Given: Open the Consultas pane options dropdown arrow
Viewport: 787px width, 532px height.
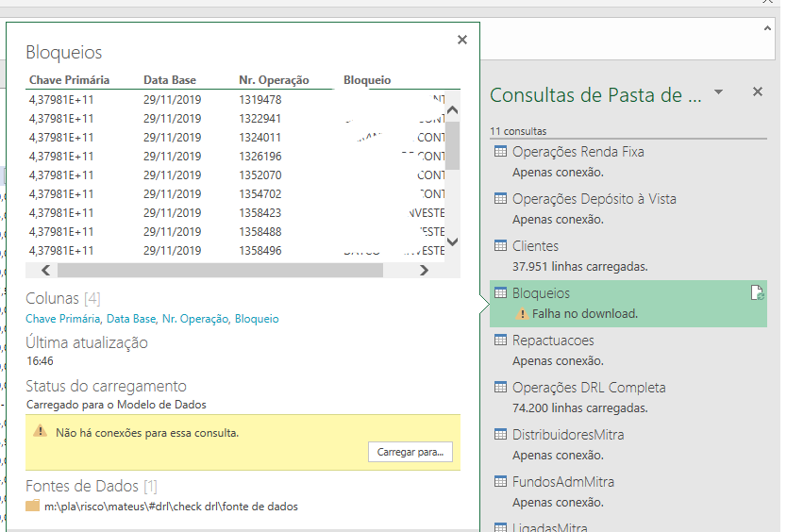Looking at the screenshot, I should [718, 91].
